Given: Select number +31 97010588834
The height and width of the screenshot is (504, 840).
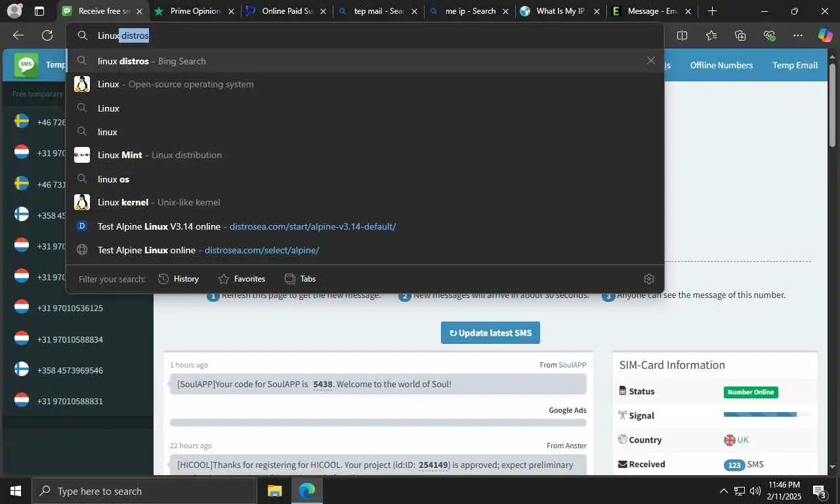Looking at the screenshot, I should (70, 339).
